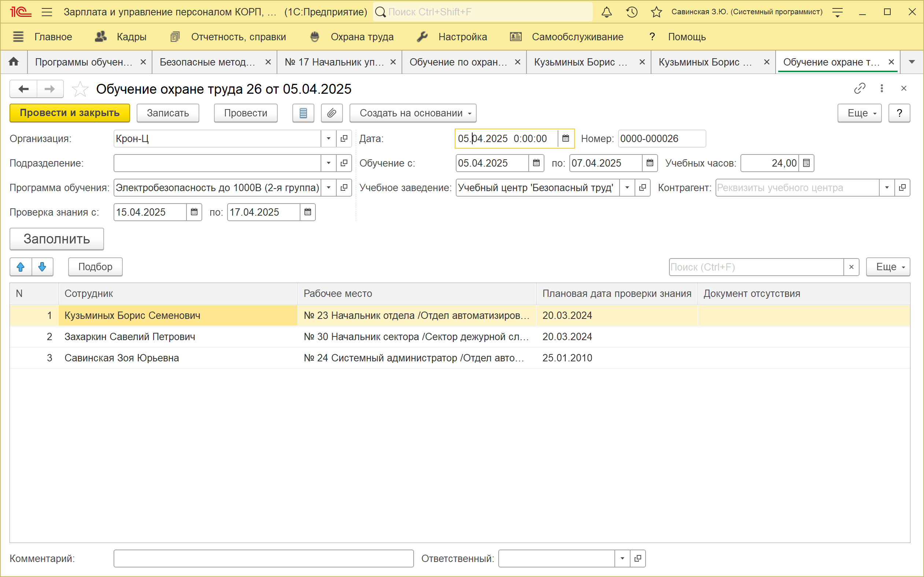Switch to Программы обучения tab
This screenshot has width=924, height=577.
pyautogui.click(x=84, y=62)
